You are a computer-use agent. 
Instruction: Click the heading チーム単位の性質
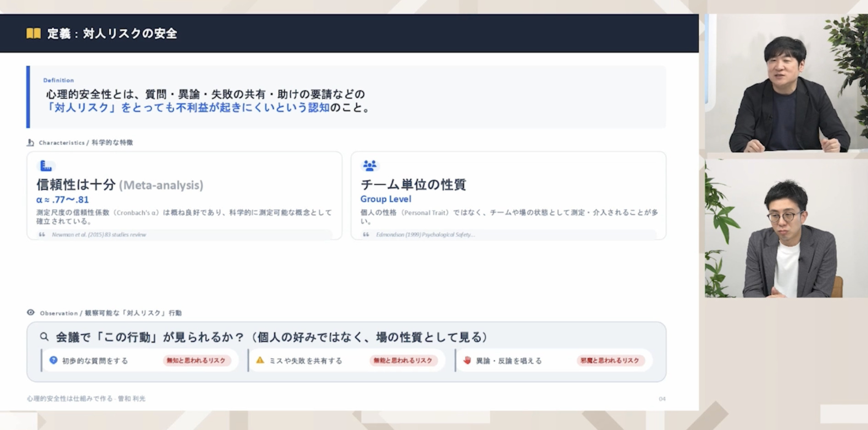[413, 185]
